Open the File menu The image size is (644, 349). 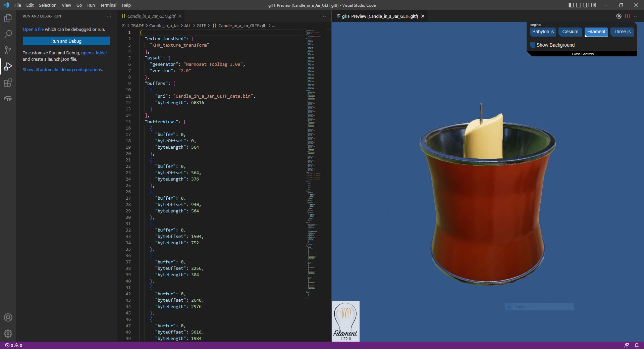coord(18,5)
